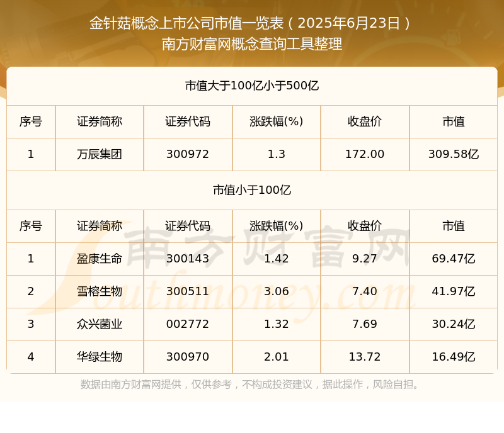The image size is (504, 433).
Task: Click the subtitle 南方财富网概念查询工具整理
Action: point(251,44)
